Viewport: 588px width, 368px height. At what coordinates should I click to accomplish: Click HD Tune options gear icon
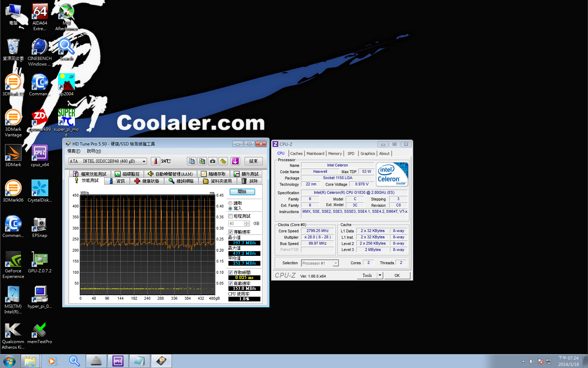click(223, 161)
